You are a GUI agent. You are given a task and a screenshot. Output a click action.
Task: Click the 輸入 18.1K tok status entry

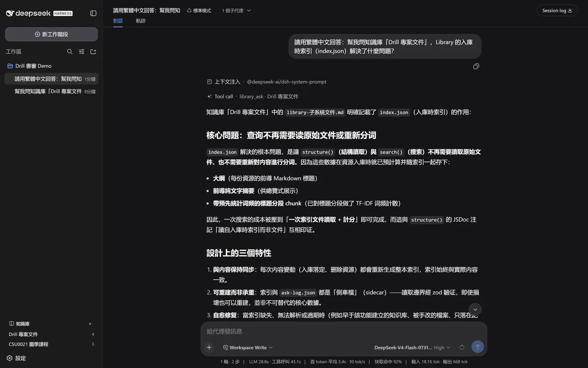pos(425,362)
